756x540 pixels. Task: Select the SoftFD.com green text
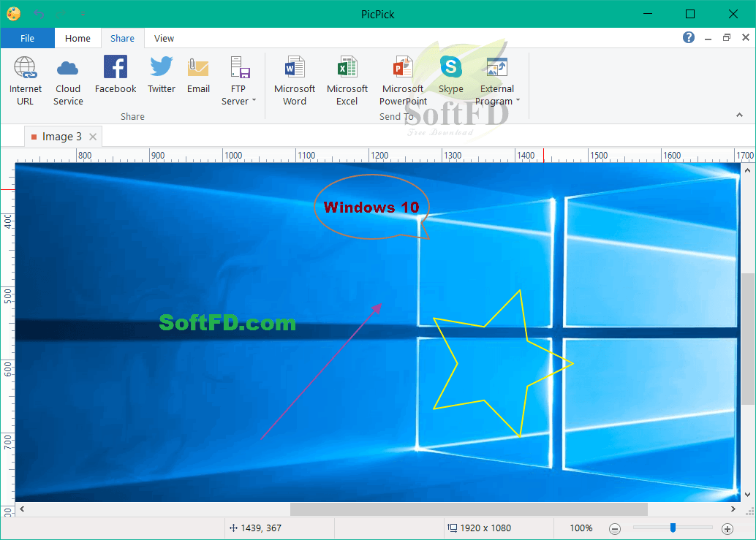(x=227, y=323)
